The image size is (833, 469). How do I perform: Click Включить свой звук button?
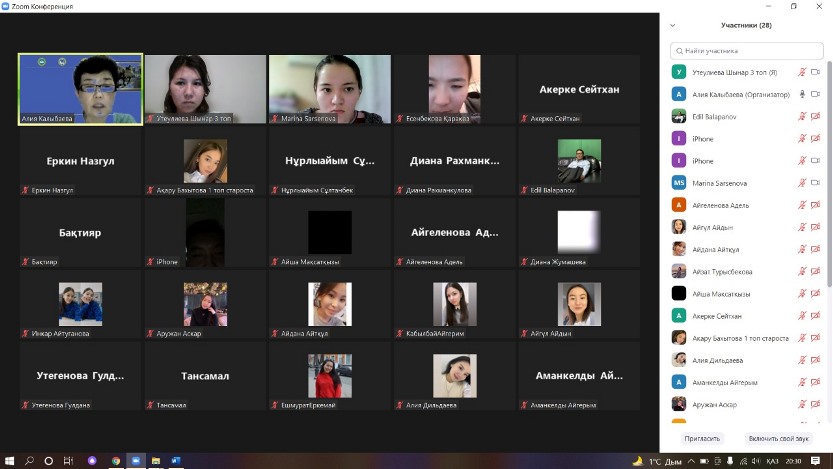(777, 438)
